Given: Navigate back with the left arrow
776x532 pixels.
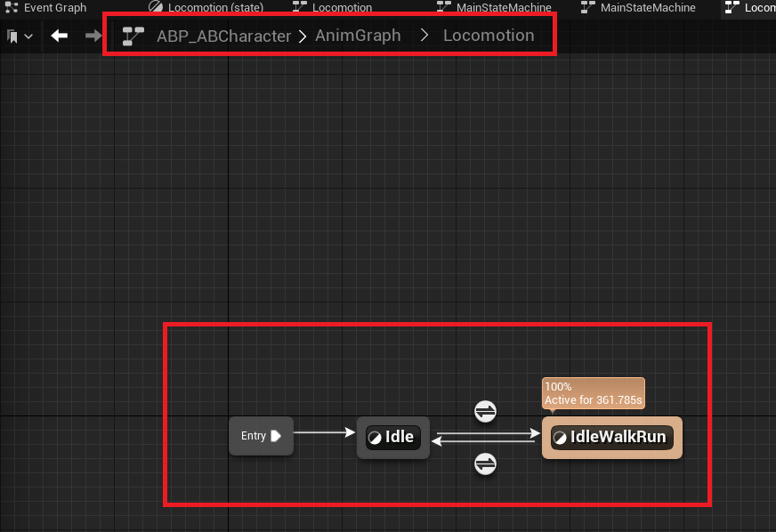Looking at the screenshot, I should tap(60, 36).
